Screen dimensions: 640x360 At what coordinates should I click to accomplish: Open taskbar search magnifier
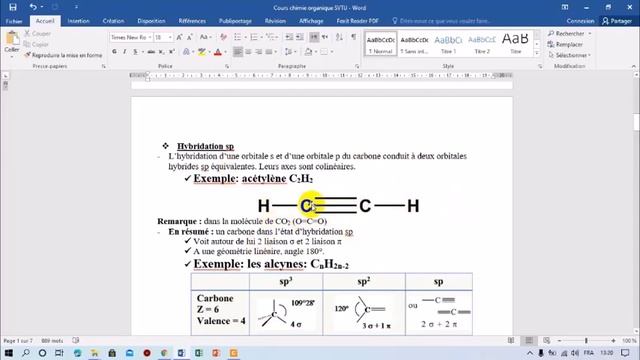(25, 353)
